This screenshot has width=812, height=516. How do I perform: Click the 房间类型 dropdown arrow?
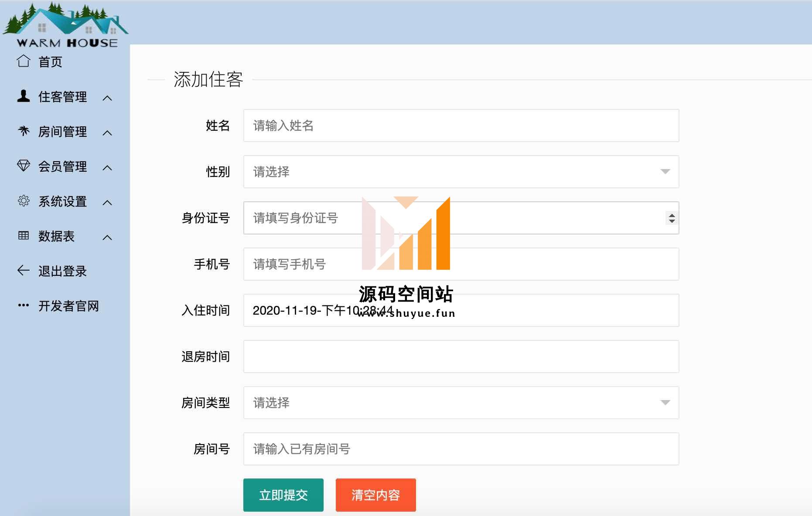(x=665, y=403)
